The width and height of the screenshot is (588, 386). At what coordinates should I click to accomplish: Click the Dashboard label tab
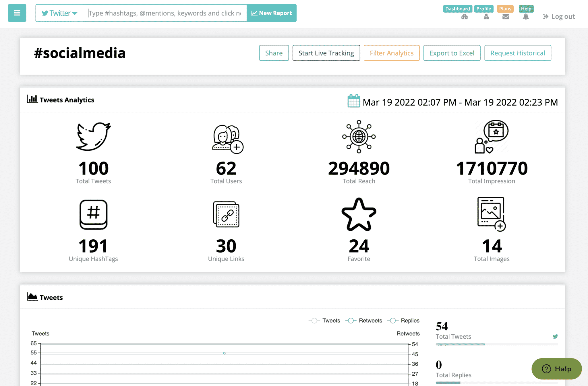coord(457,9)
